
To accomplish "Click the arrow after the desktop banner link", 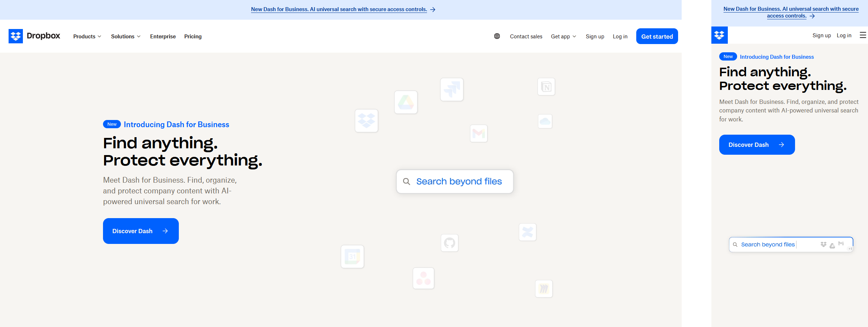I will (433, 10).
